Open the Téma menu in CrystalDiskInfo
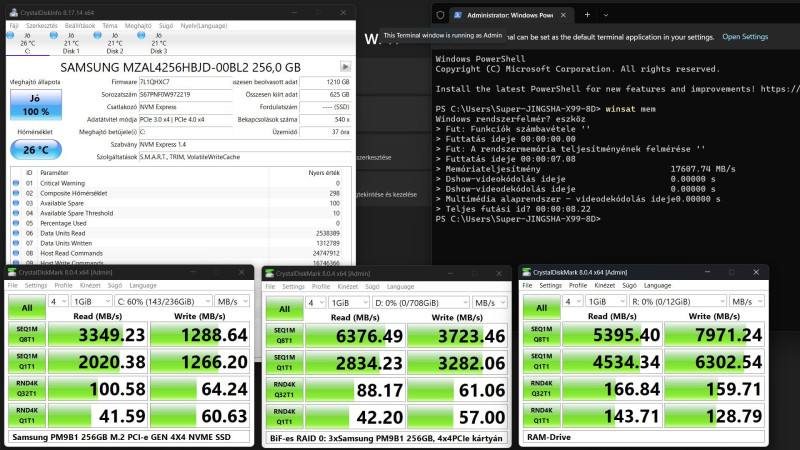Image resolution: width=800 pixels, height=450 pixels. 110,26
